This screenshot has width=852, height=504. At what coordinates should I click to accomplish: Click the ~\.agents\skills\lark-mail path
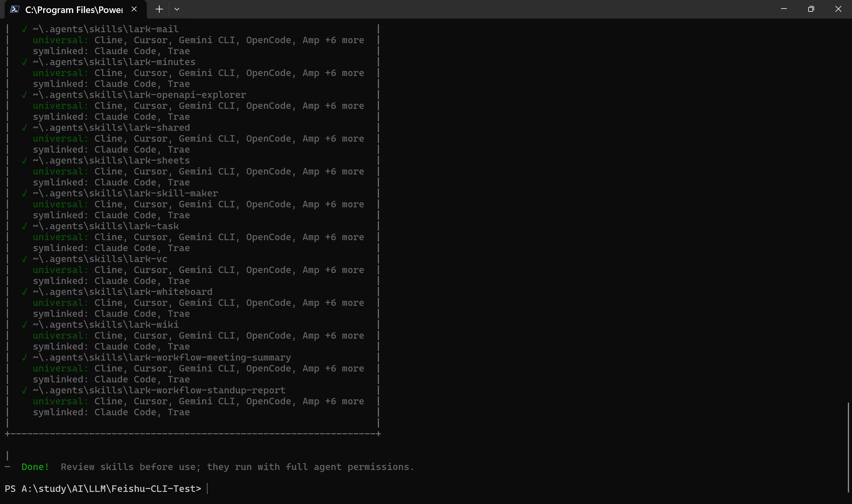click(x=106, y=29)
